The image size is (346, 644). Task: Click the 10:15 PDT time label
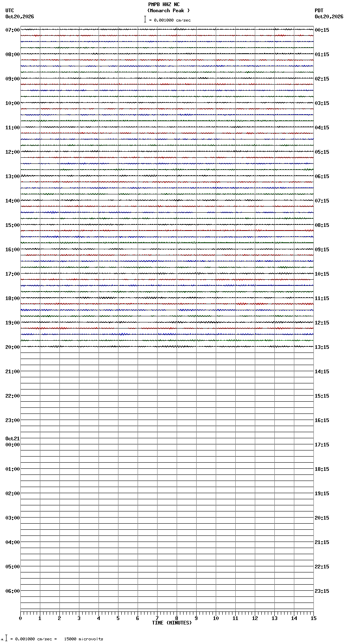point(322,274)
